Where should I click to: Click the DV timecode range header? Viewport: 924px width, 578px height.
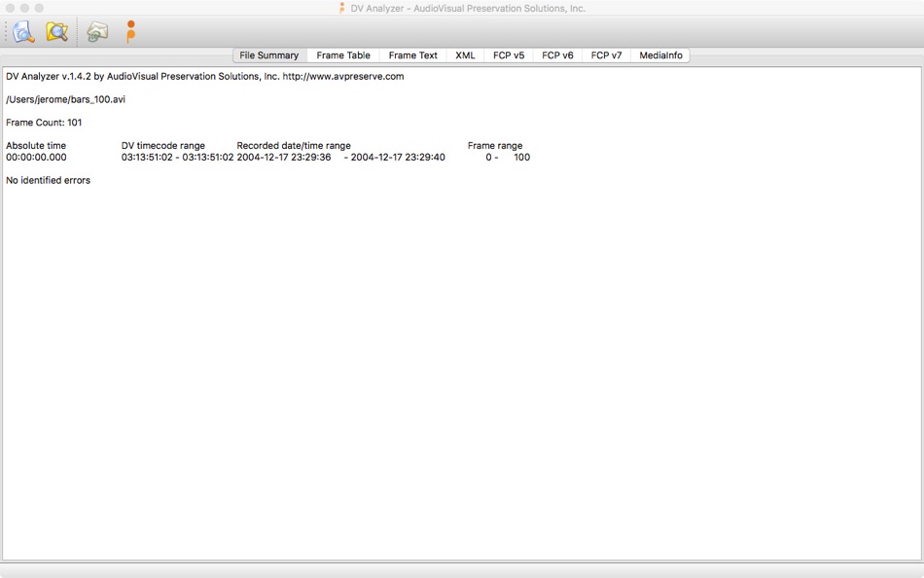tap(163, 145)
